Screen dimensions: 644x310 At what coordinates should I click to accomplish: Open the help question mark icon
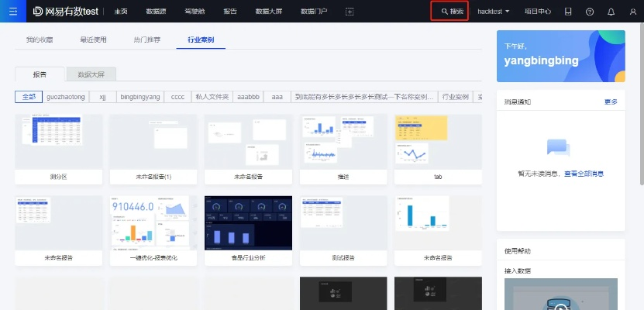pos(590,12)
